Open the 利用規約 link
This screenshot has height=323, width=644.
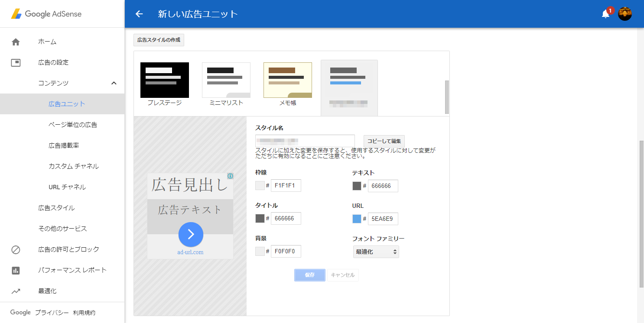coord(84,313)
